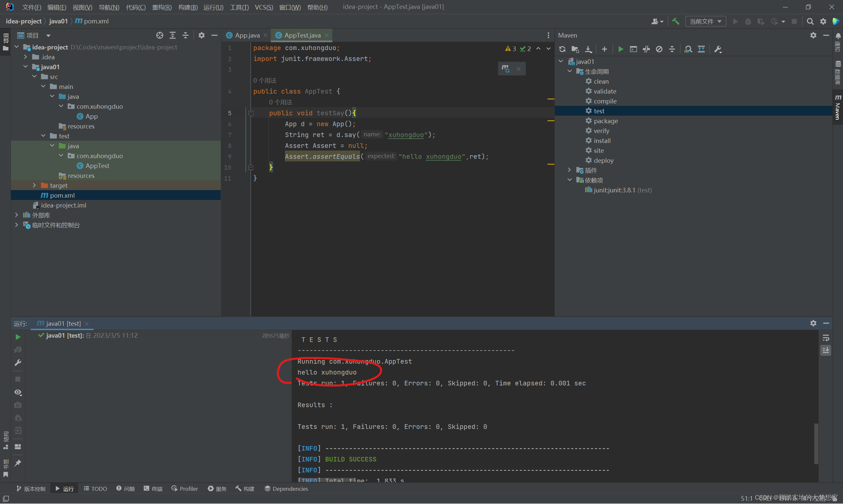Expand the target folder
843x504 pixels.
pyautogui.click(x=34, y=185)
